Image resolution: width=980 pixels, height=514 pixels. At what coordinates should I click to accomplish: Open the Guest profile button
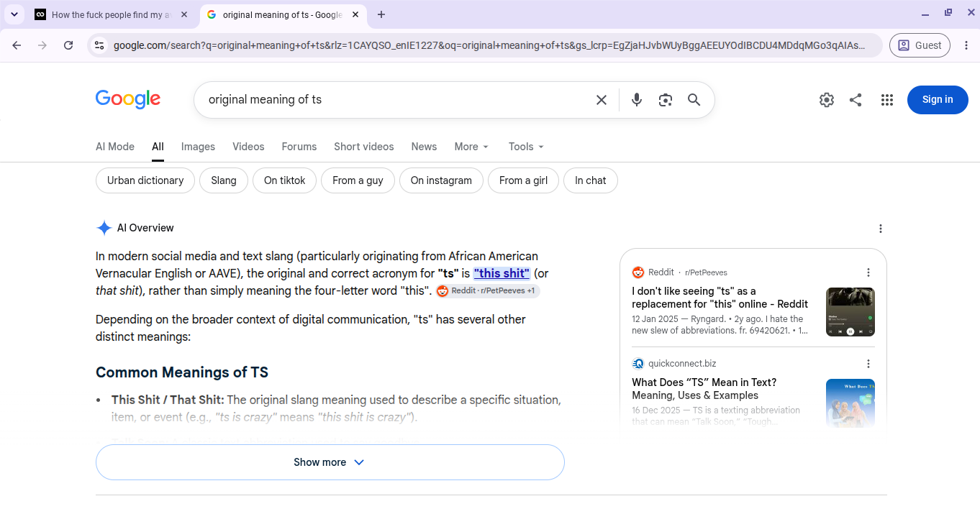point(920,45)
